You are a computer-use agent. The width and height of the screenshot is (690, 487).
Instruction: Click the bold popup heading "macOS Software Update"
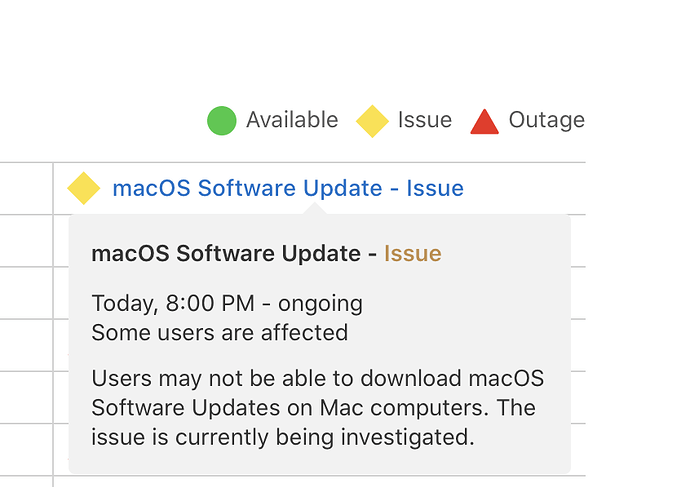(x=226, y=254)
